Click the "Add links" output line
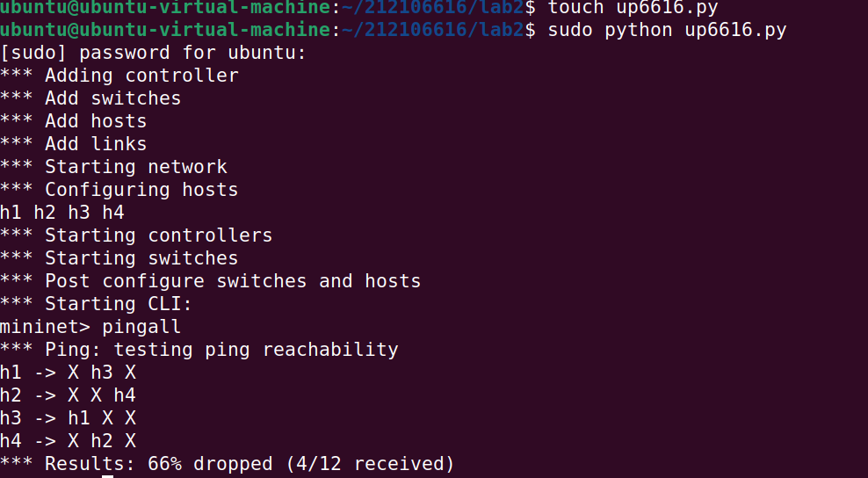Image resolution: width=868 pixels, height=478 pixels. point(74,144)
